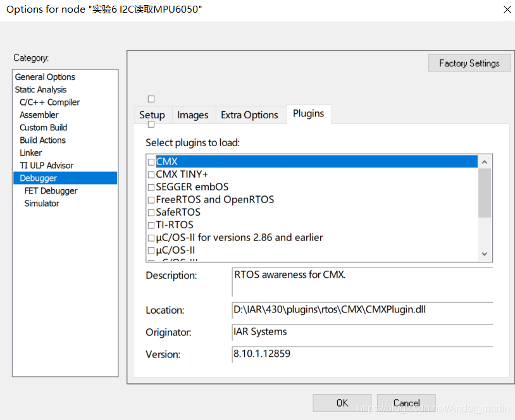Select FET Debugger in the category list
Image resolution: width=515 pixels, height=420 pixels.
click(51, 190)
